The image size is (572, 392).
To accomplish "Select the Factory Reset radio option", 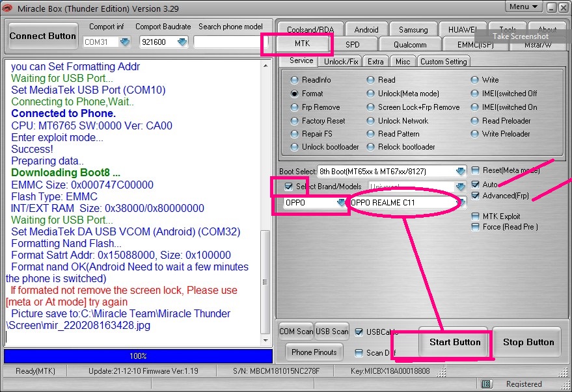I will point(294,120).
